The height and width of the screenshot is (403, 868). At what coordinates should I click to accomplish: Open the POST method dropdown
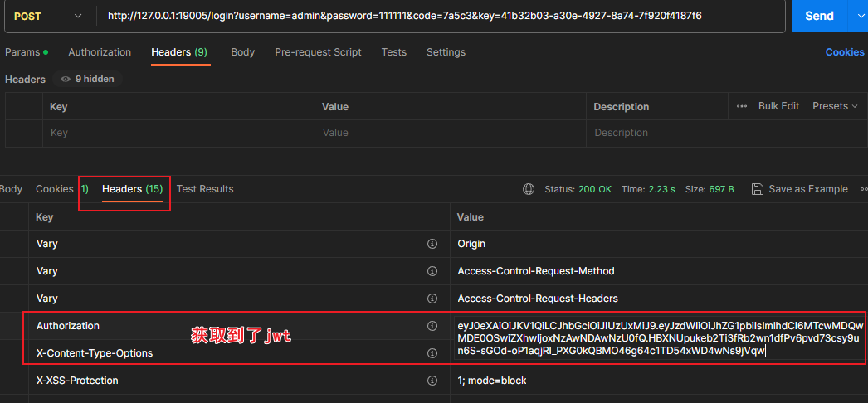(49, 16)
